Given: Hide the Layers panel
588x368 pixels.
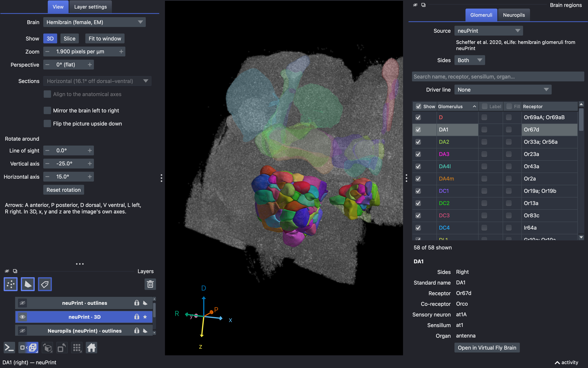Looking at the screenshot, I should [x=7, y=271].
